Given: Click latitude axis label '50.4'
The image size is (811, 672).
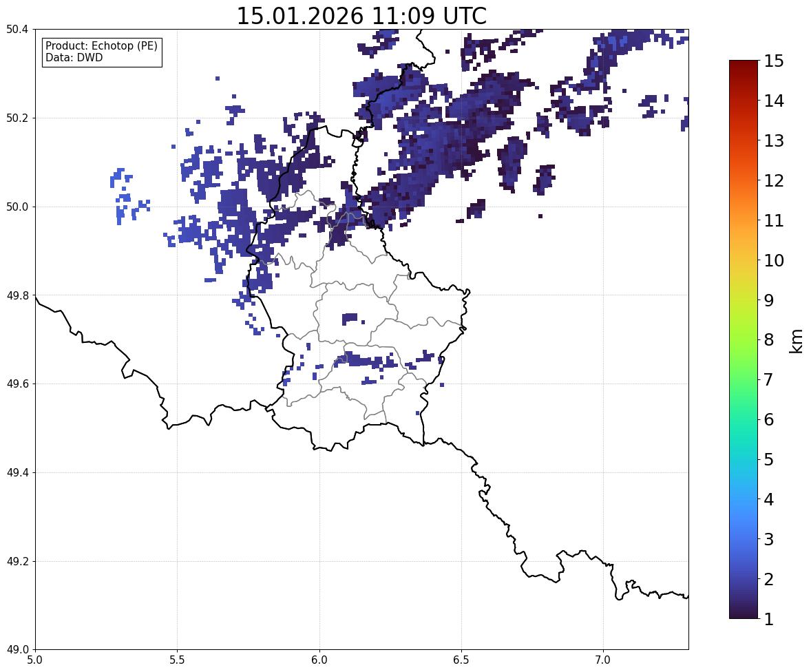Looking at the screenshot, I should tap(17, 30).
